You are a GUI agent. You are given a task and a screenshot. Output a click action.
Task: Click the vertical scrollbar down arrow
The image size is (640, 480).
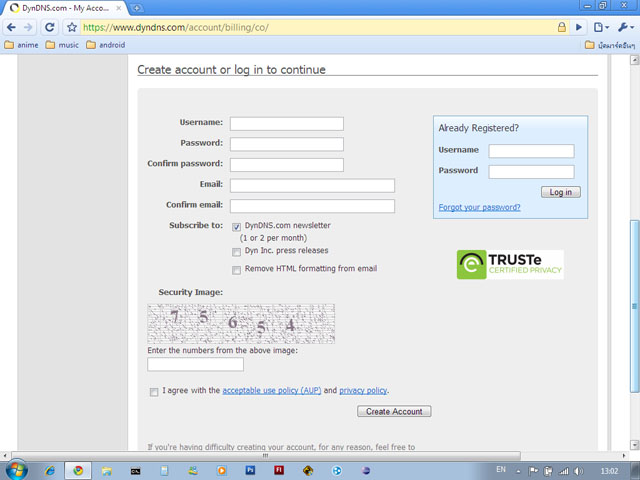(x=634, y=444)
